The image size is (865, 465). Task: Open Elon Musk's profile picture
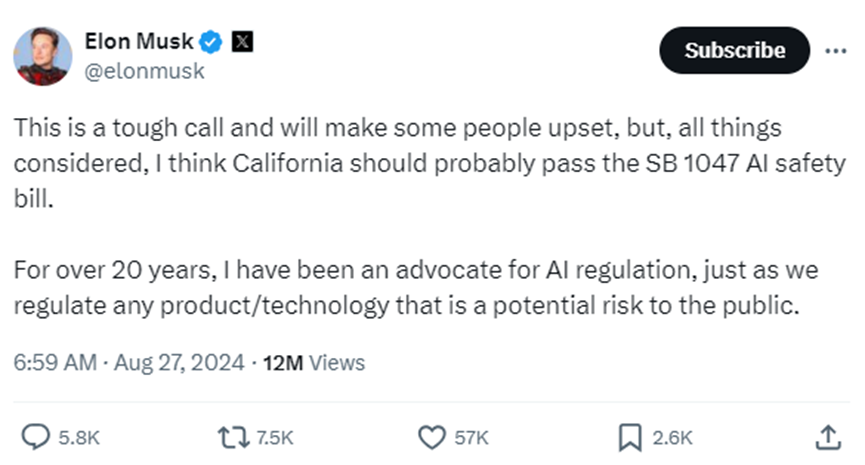coord(43,56)
